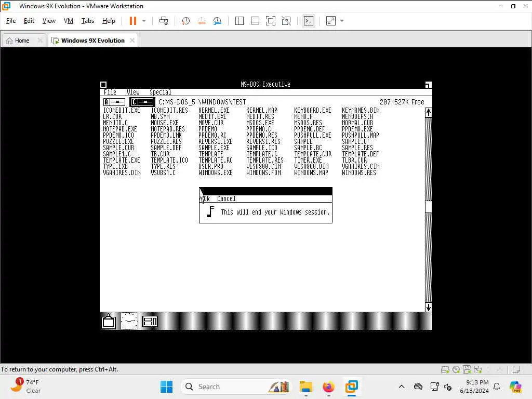Enter full screen mode icon
532x399 pixels.
click(x=270, y=21)
